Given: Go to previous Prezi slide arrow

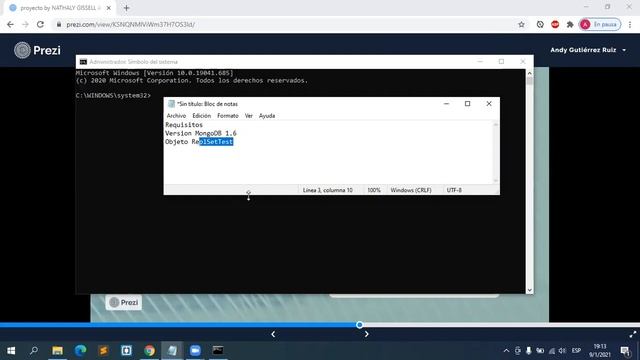Looking at the screenshot, I should 273,334.
